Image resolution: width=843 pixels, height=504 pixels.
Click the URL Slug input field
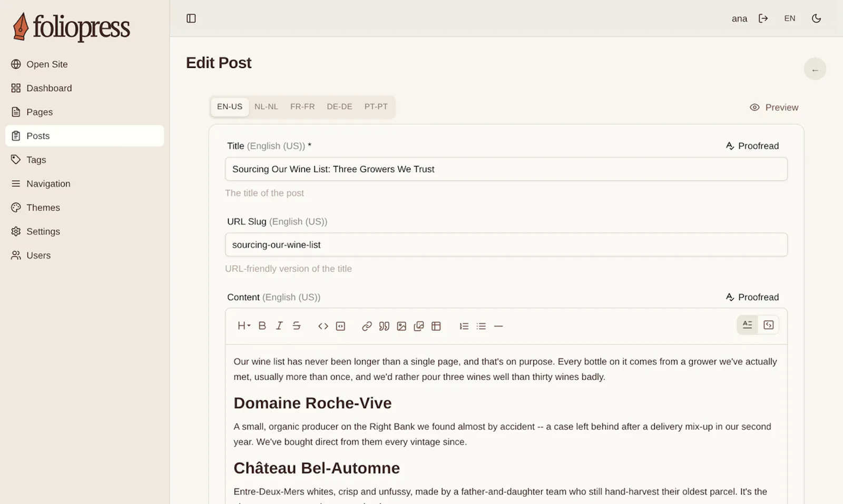click(x=506, y=245)
